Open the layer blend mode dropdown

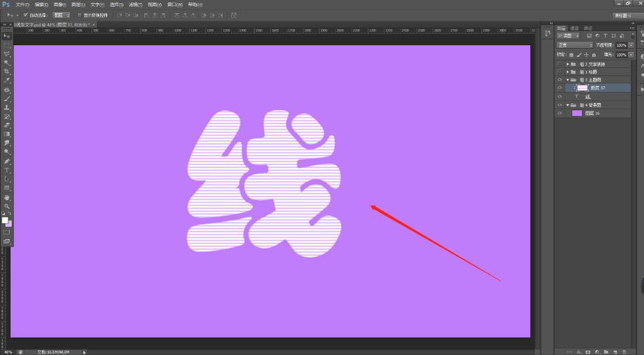574,45
